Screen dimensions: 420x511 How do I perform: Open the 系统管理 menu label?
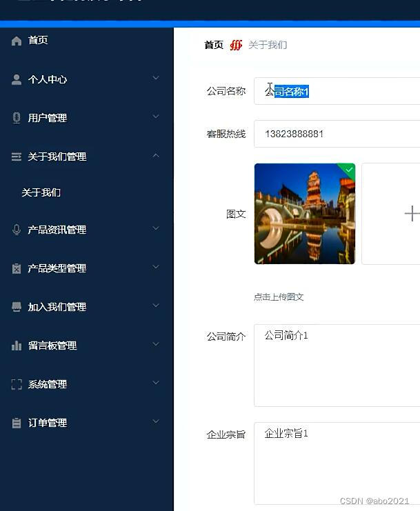click(x=48, y=384)
